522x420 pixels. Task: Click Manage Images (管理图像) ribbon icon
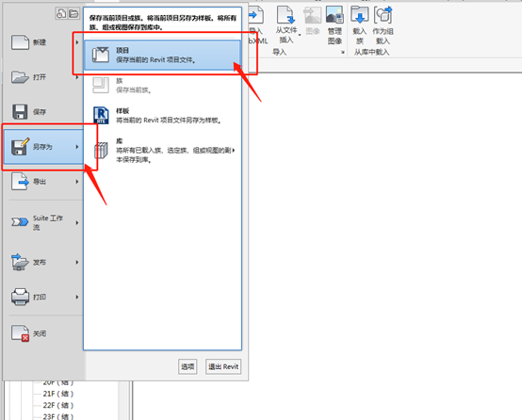[334, 15]
